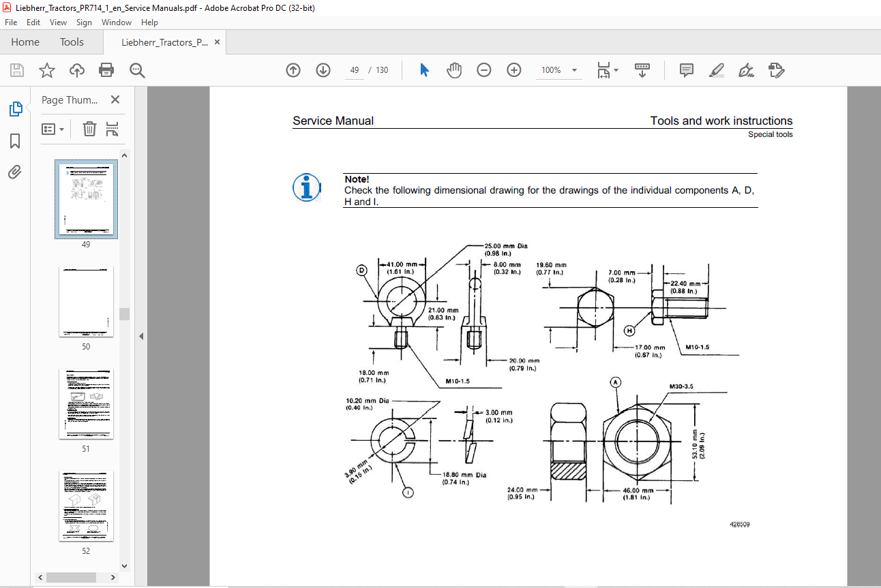The image size is (881, 588).
Task: Go to the previous page arrow
Action: [293, 70]
